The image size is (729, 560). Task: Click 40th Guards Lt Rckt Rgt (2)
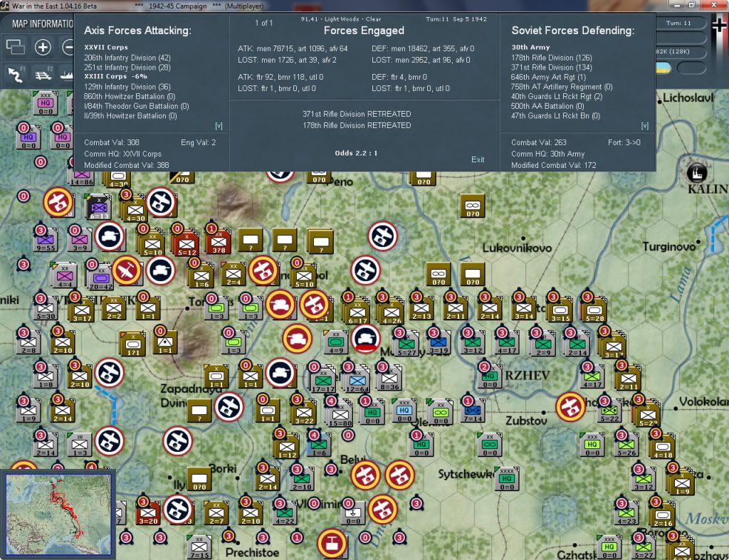(557, 96)
